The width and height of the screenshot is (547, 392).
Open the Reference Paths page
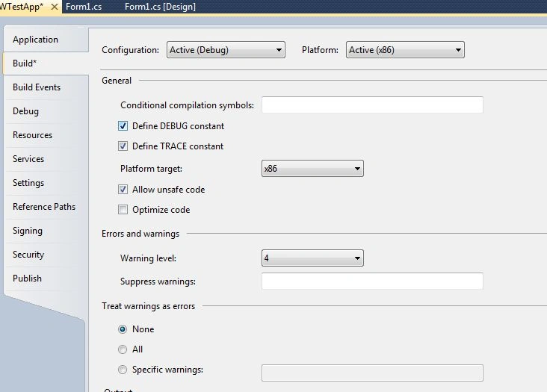tap(44, 207)
